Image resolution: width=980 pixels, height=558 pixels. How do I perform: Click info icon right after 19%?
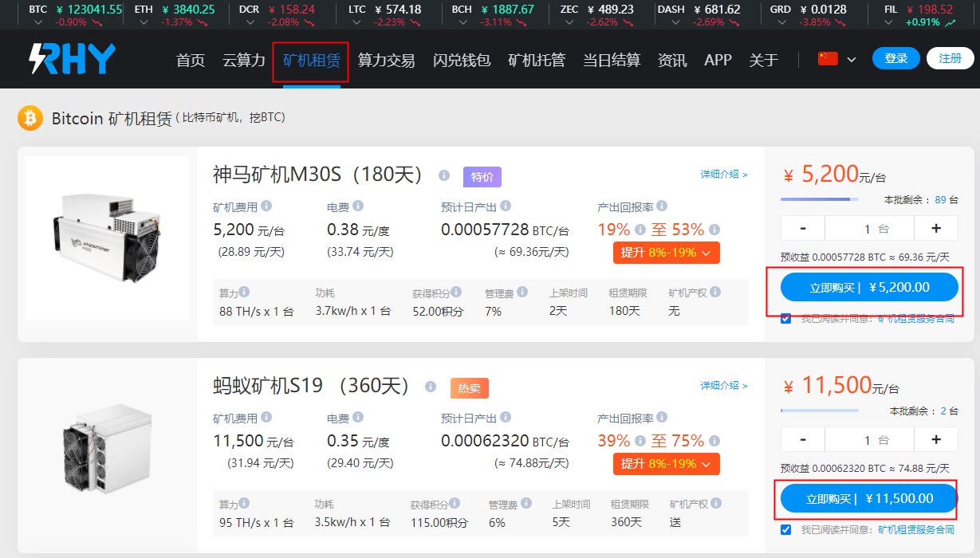(x=640, y=230)
